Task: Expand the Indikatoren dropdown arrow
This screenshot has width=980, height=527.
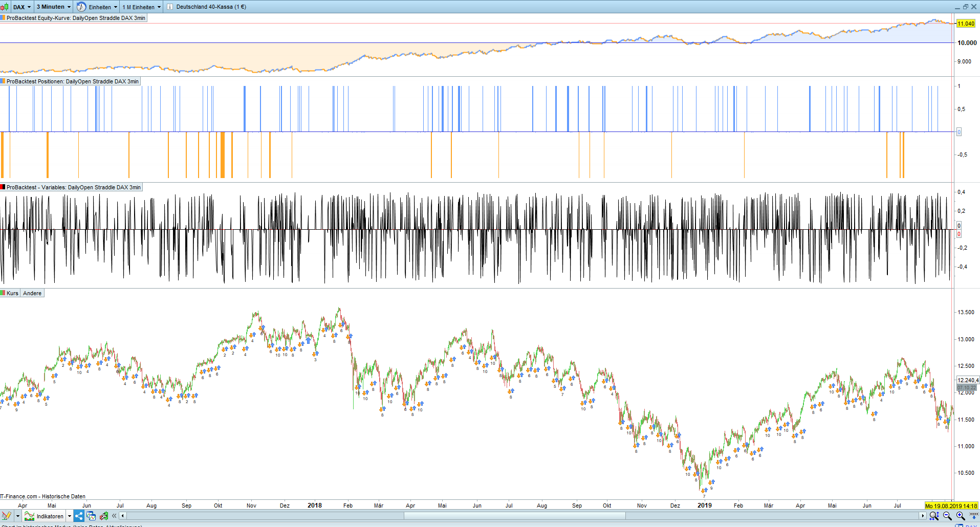Action: click(x=70, y=516)
